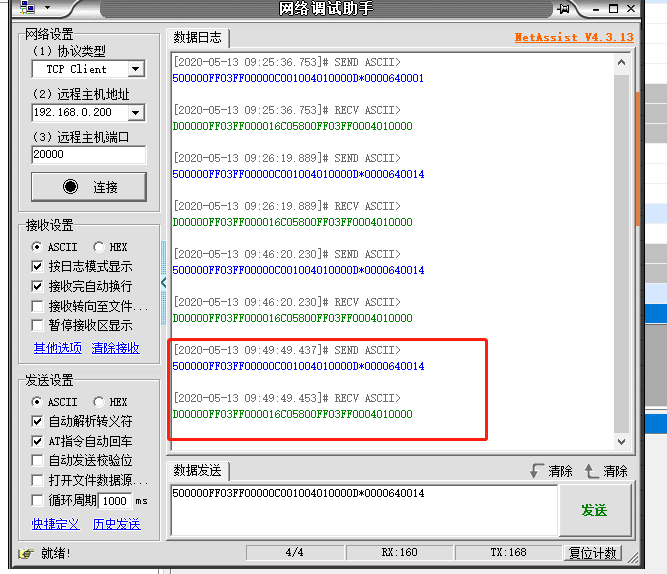Expand the remote host address dropdown

click(x=134, y=113)
